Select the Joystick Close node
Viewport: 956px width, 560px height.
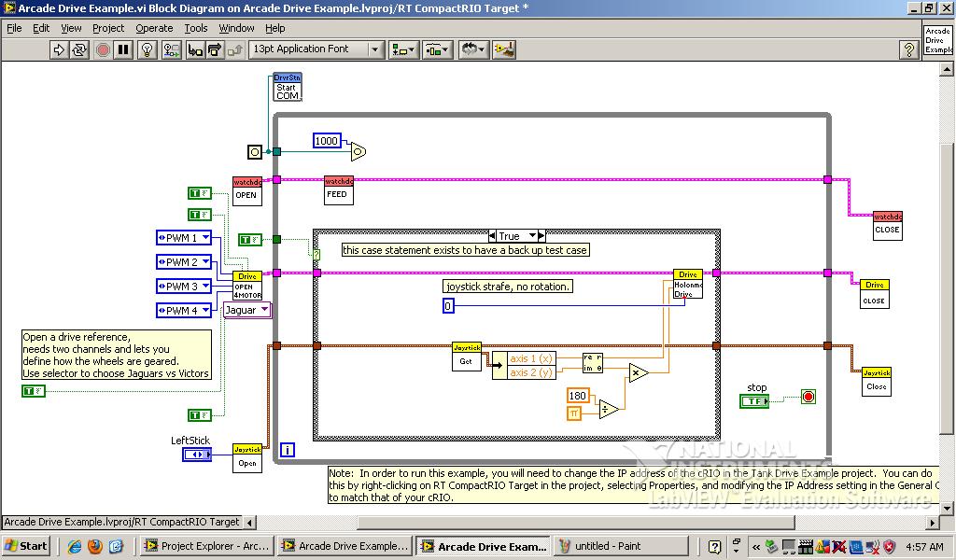(x=877, y=382)
